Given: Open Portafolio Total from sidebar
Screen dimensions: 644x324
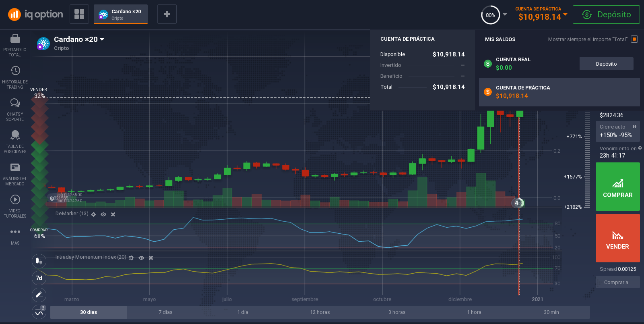Looking at the screenshot, I should [x=15, y=46].
